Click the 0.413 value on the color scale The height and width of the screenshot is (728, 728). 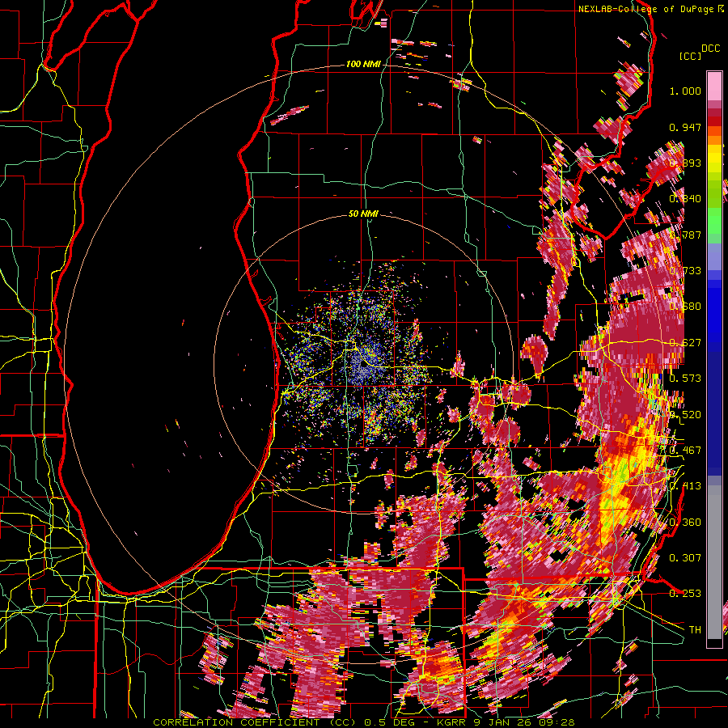tap(685, 485)
